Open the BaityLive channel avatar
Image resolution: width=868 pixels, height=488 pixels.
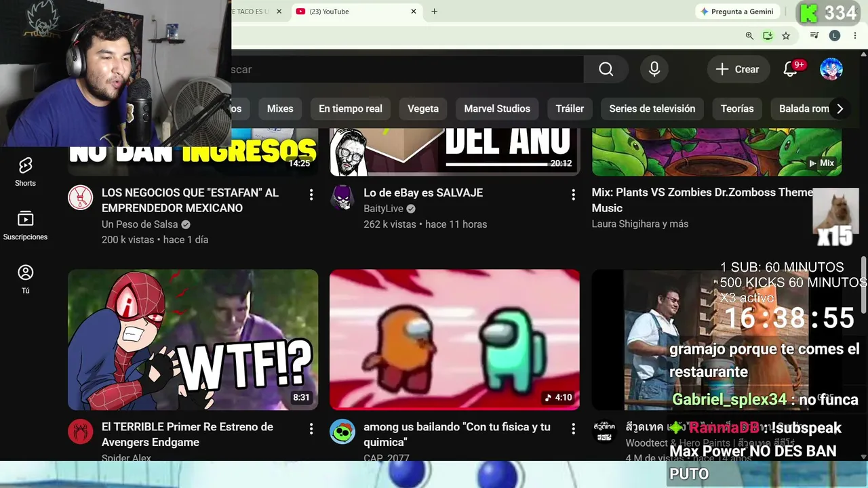click(342, 197)
